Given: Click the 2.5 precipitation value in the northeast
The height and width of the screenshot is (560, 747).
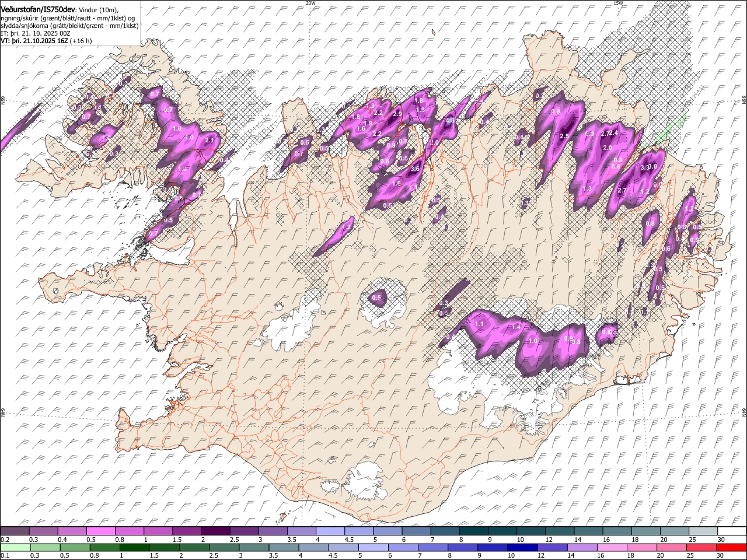Looking at the screenshot, I should tap(564, 136).
